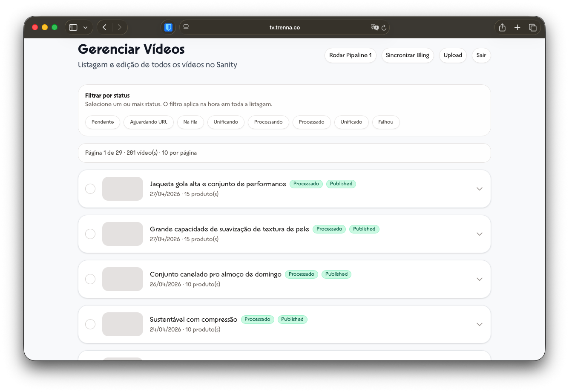Open the sidebar tab group dropdown arrow
Image resolution: width=569 pixels, height=392 pixels.
click(x=85, y=28)
